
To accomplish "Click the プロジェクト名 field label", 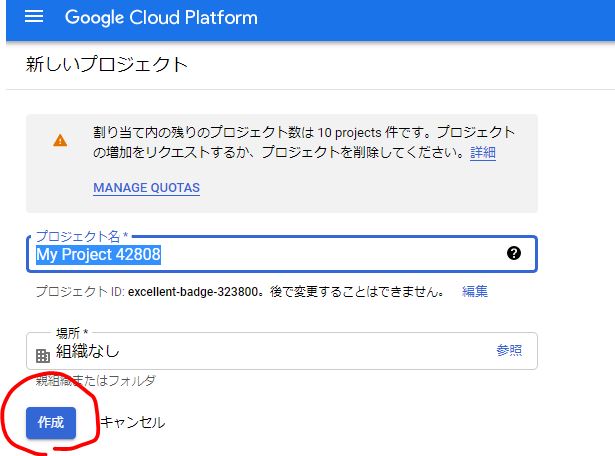I will [78, 236].
